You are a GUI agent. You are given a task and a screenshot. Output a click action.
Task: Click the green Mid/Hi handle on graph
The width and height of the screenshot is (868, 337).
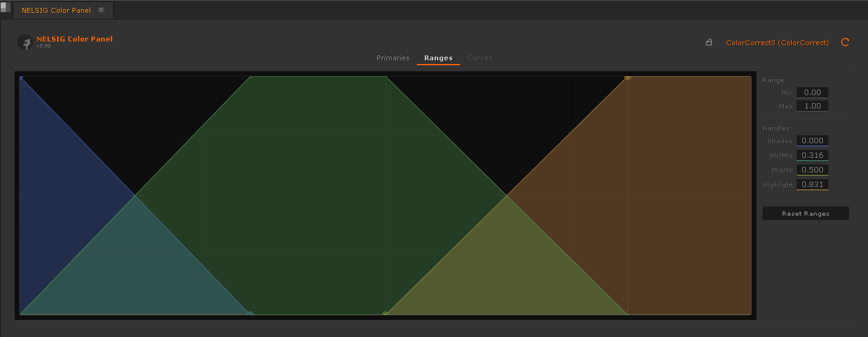(385, 314)
